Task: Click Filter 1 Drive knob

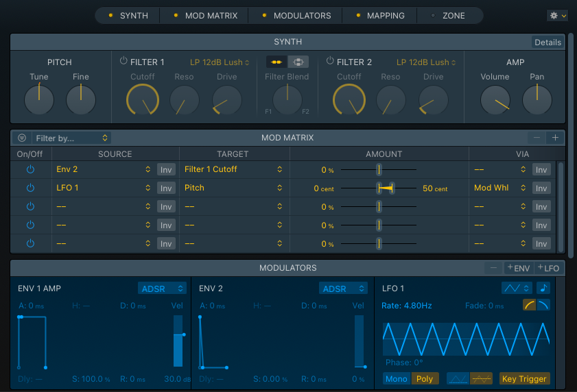Action: 227,99
